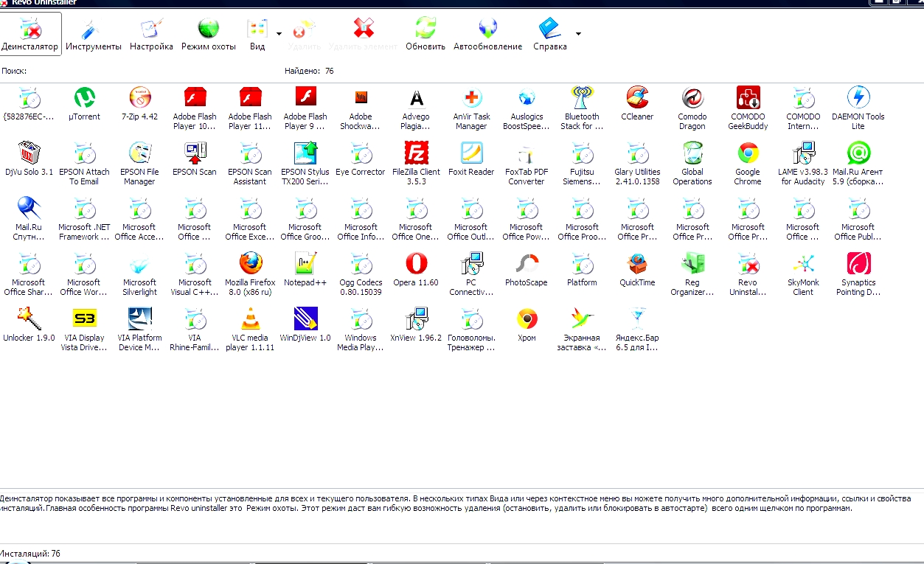Click the Вид view button
The image size is (924, 564).
tap(257, 34)
